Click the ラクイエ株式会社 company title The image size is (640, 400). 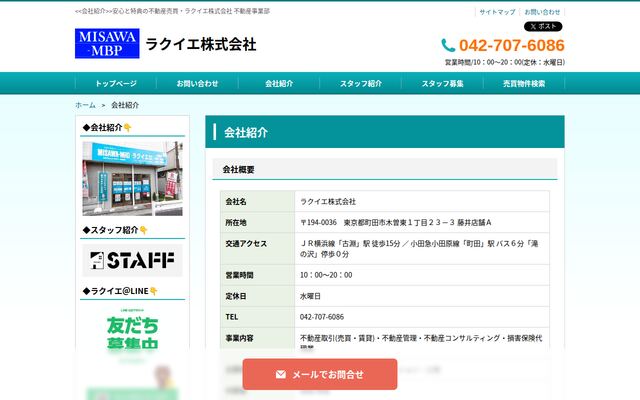[201, 44]
